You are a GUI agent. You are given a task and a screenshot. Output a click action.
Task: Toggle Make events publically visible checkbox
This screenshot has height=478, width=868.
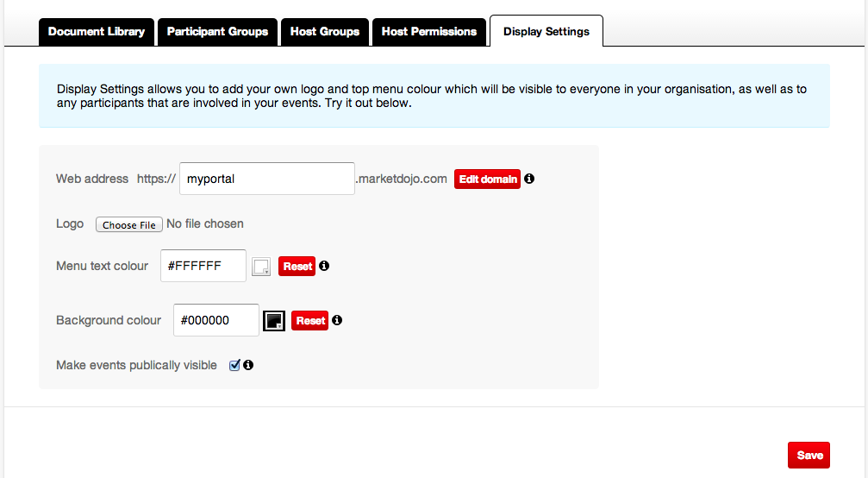(x=234, y=365)
